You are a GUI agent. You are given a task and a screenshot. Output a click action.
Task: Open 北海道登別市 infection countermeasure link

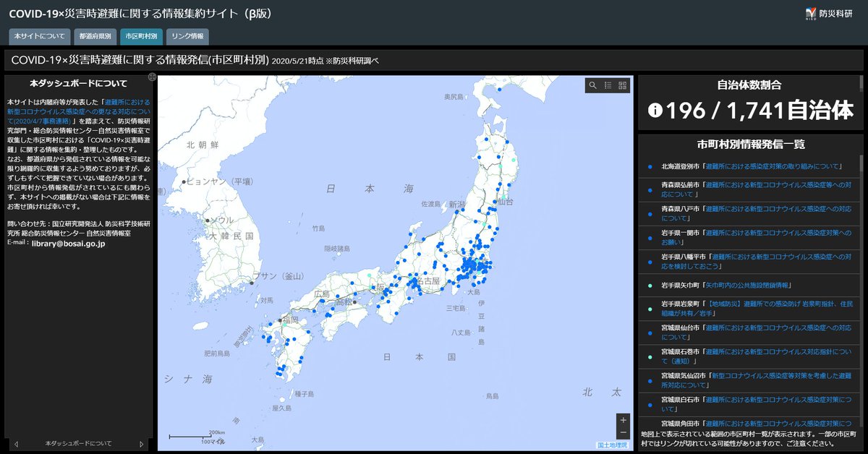click(773, 166)
